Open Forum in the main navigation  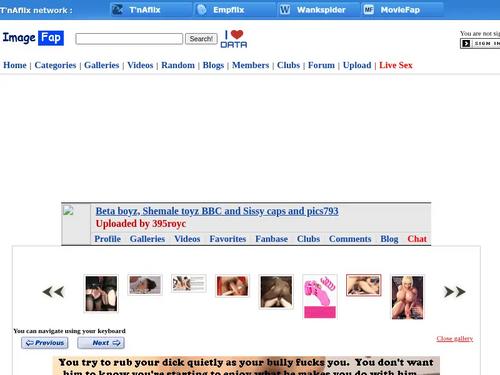point(321,65)
